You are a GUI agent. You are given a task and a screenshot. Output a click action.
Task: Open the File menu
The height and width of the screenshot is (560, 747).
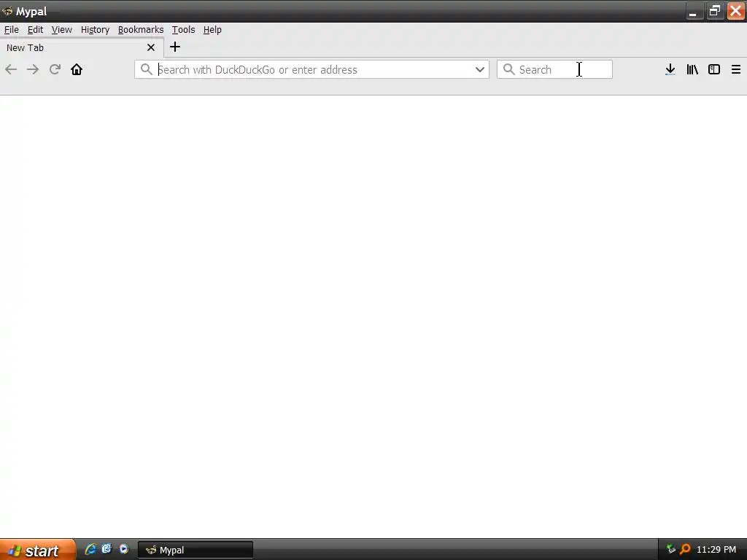[x=12, y=29]
